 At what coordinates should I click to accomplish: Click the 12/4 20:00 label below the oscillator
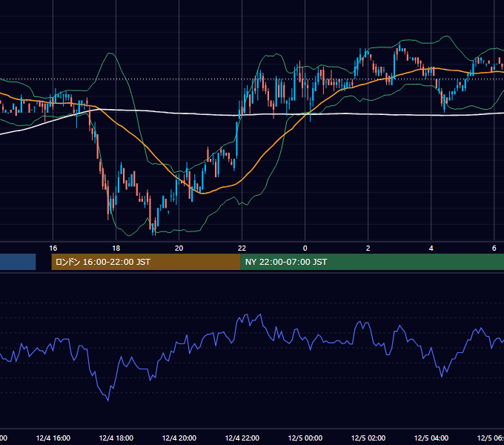[x=179, y=438]
